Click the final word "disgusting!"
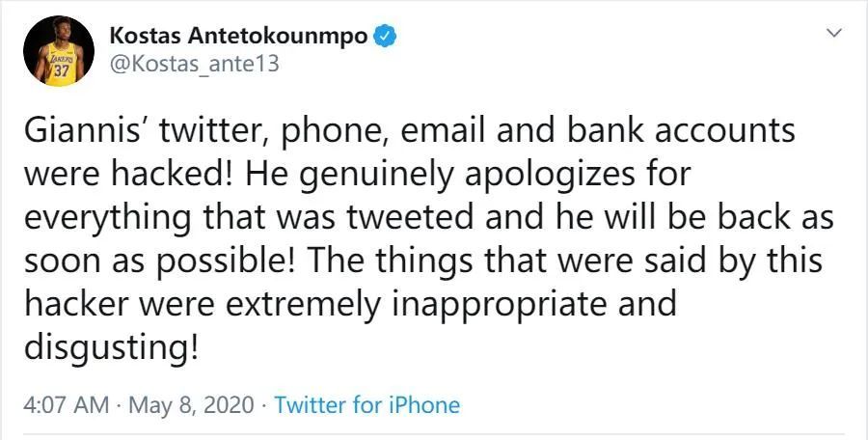868x440 pixels. pyautogui.click(x=110, y=346)
